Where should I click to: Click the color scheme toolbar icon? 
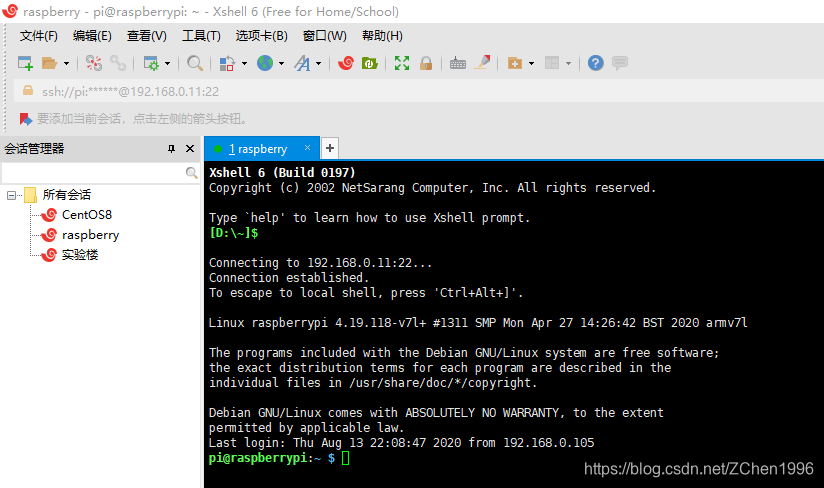pyautogui.click(x=227, y=63)
